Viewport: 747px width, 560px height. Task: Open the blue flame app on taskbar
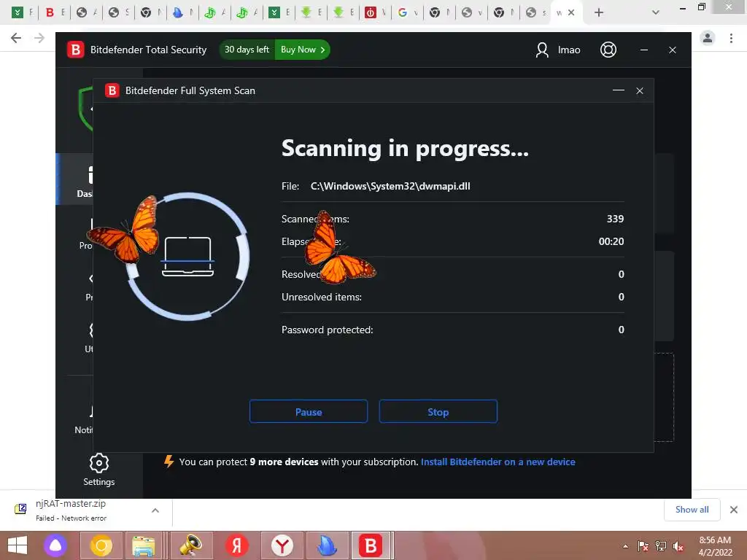coord(327,545)
